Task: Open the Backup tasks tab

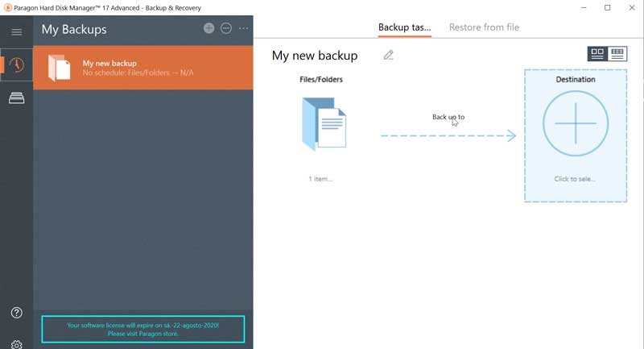Action: pos(405,27)
